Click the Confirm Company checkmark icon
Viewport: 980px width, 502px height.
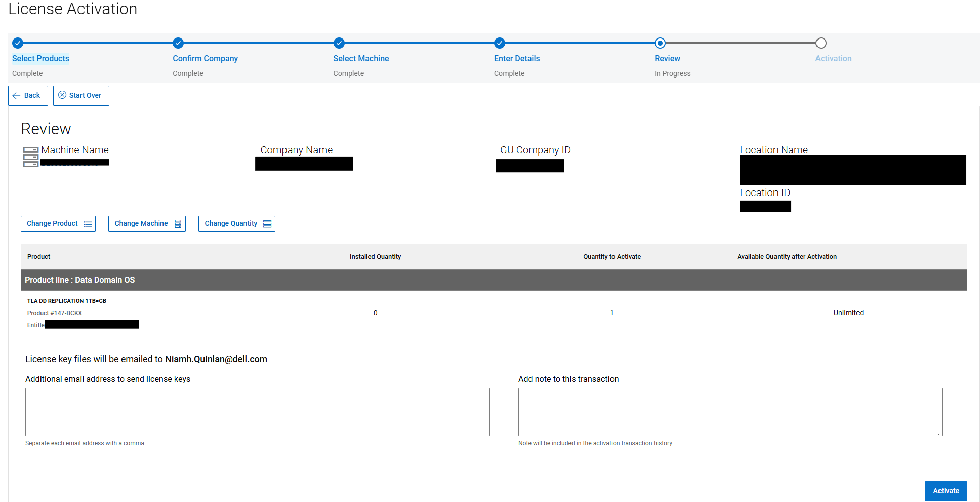[178, 43]
